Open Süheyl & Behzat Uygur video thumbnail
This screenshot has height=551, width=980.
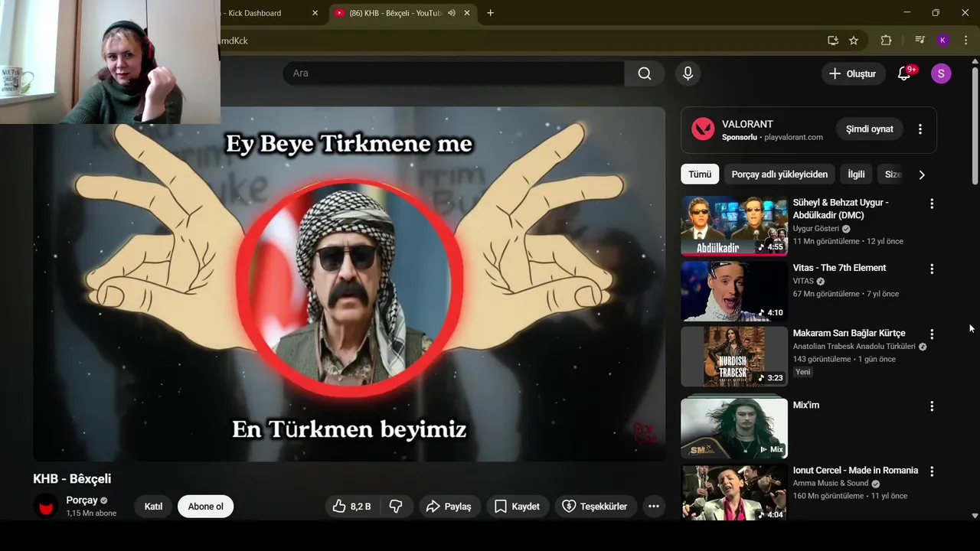pyautogui.click(x=734, y=226)
